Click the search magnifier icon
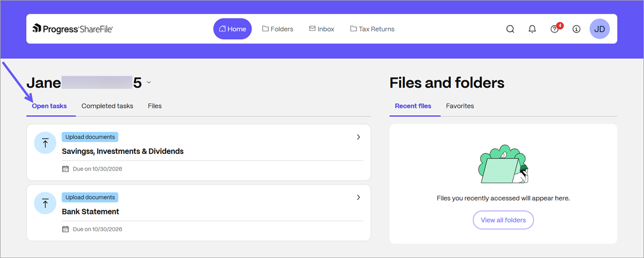Image resolution: width=644 pixels, height=258 pixels. click(510, 29)
